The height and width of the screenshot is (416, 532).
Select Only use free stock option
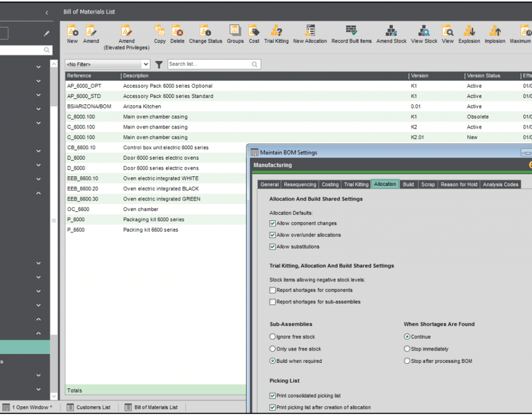272,349
